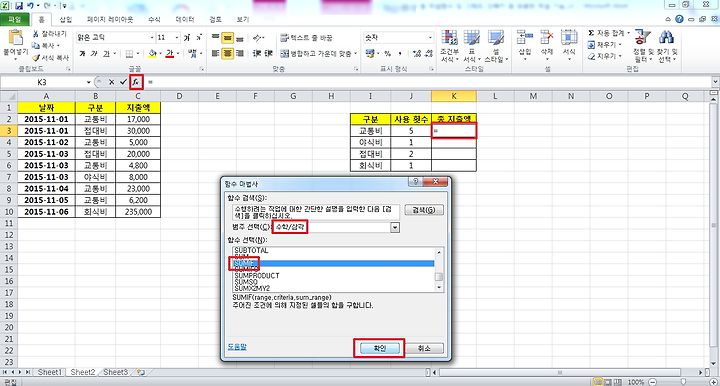Click the increase indent icon
Image resolution: width=720 pixels, height=386 pixels.
coord(268,54)
